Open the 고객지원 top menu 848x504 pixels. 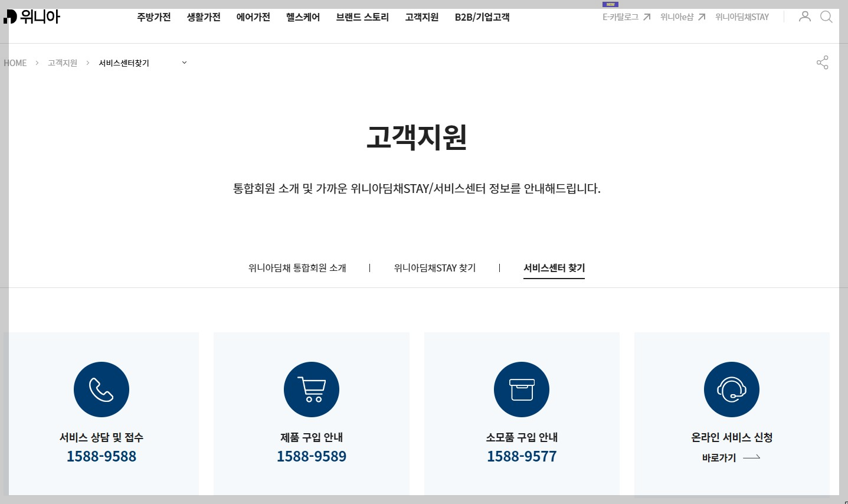tap(422, 17)
